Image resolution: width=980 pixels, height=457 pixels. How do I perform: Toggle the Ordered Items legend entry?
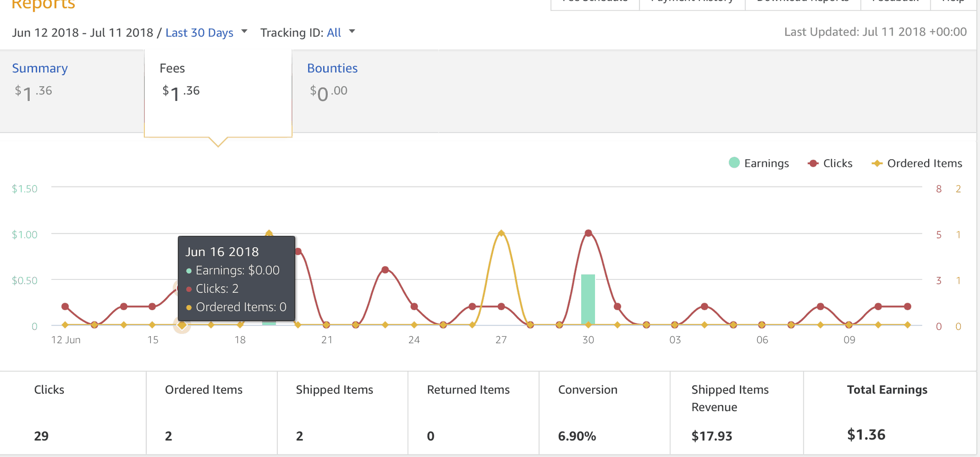point(917,163)
